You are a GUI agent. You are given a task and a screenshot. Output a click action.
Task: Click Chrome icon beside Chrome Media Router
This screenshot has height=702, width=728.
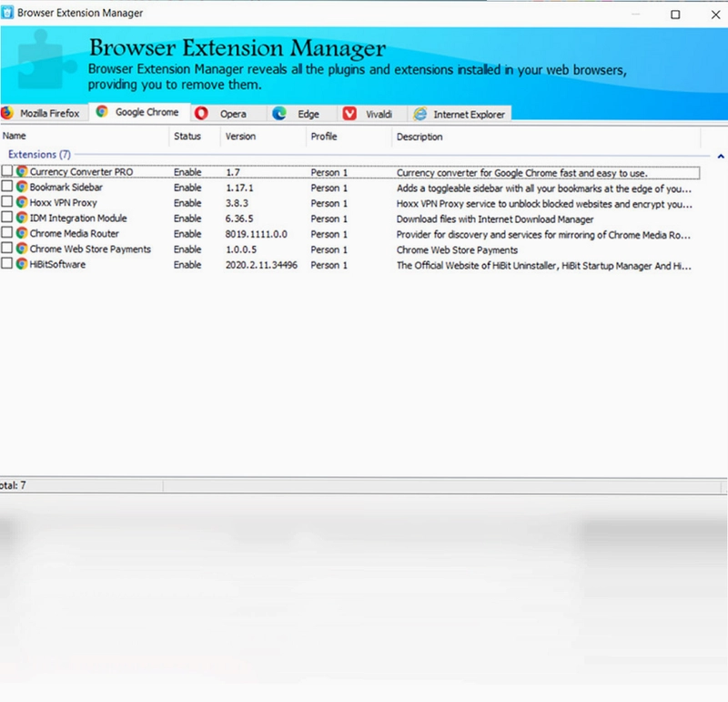[21, 233]
